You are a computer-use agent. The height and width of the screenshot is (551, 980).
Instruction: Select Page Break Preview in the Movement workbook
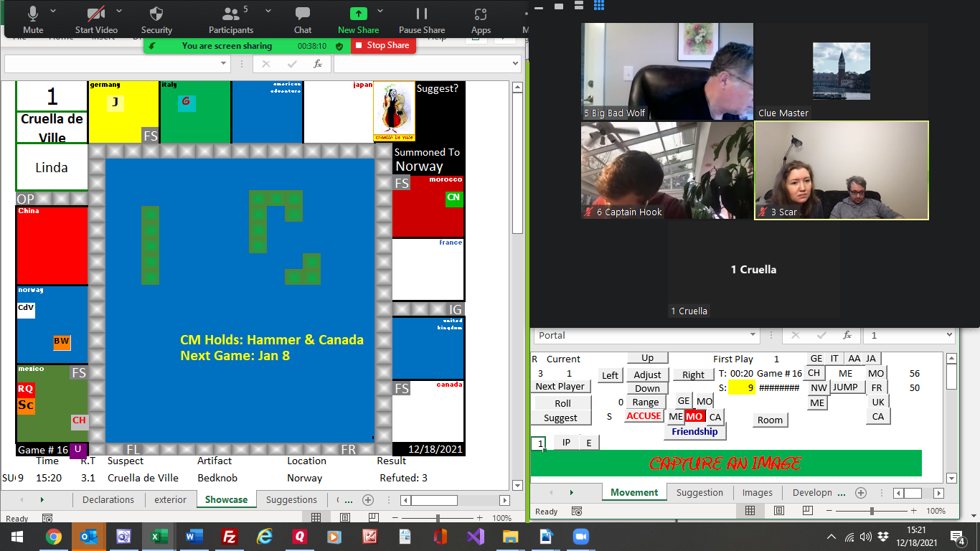click(x=809, y=511)
